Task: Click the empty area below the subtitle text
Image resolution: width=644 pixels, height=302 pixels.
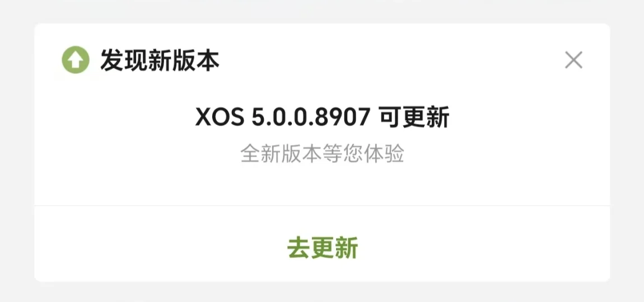Action: 322,185
